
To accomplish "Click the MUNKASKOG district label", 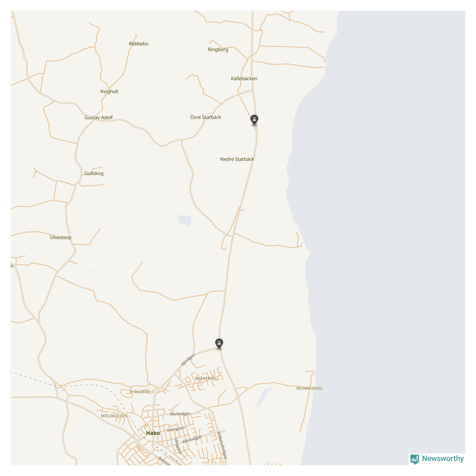I will point(309,388).
